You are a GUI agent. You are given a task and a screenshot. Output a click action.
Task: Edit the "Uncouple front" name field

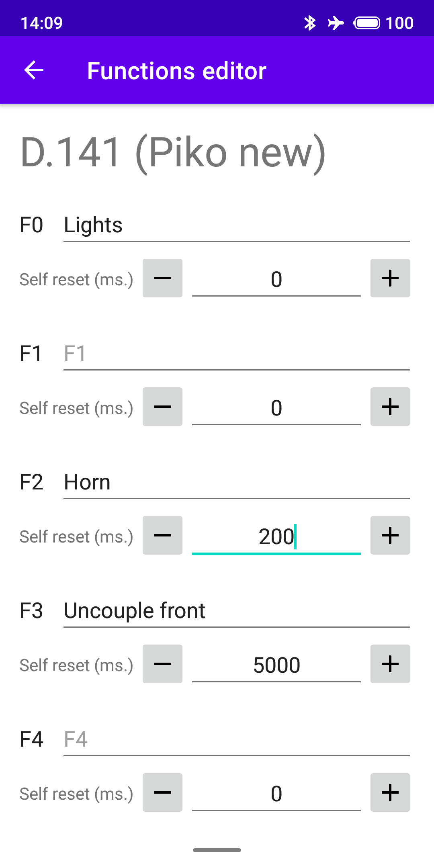click(x=236, y=611)
